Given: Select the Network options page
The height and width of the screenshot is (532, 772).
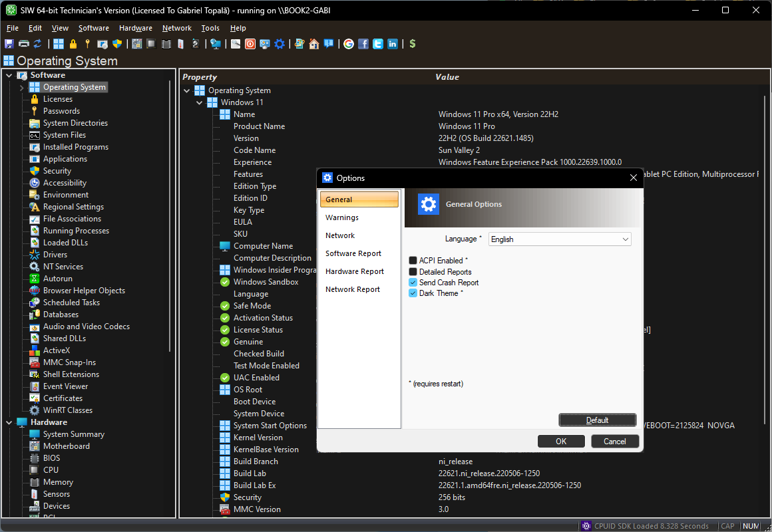Looking at the screenshot, I should [359, 235].
